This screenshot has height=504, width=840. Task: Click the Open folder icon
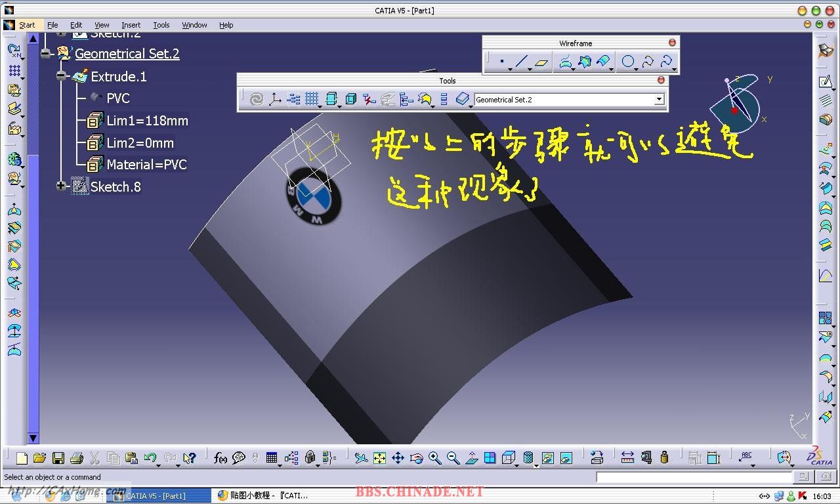pos(39,458)
